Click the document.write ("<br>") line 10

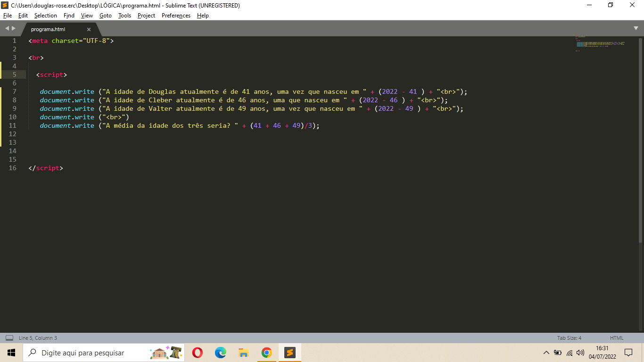click(84, 117)
